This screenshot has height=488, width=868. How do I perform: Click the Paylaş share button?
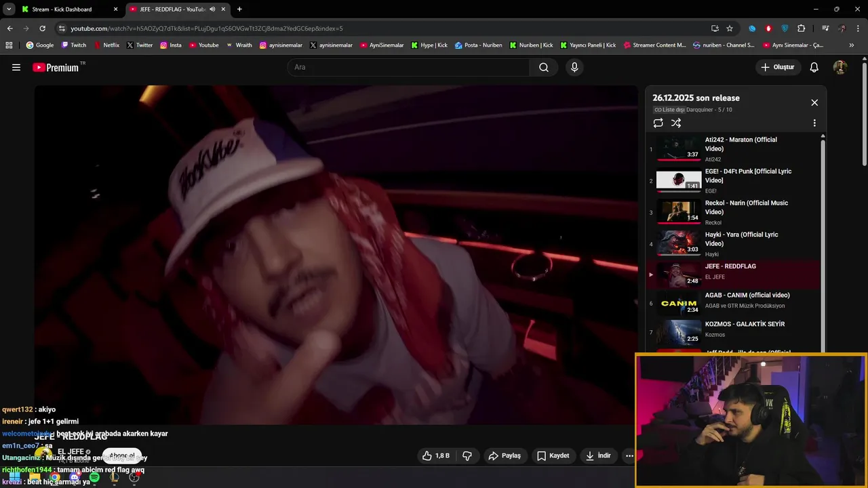pos(505,455)
